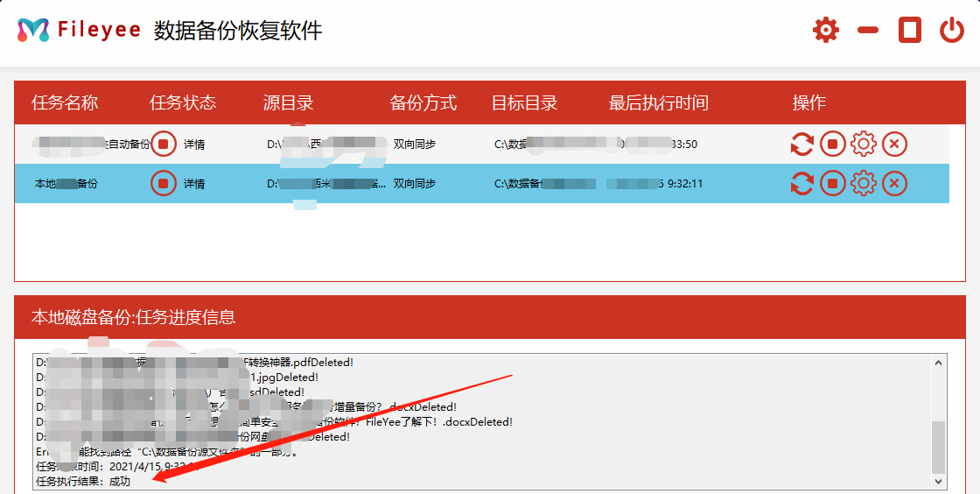Open 详情 details for first task
Image resolution: width=980 pixels, height=494 pixels.
pyautogui.click(x=194, y=145)
